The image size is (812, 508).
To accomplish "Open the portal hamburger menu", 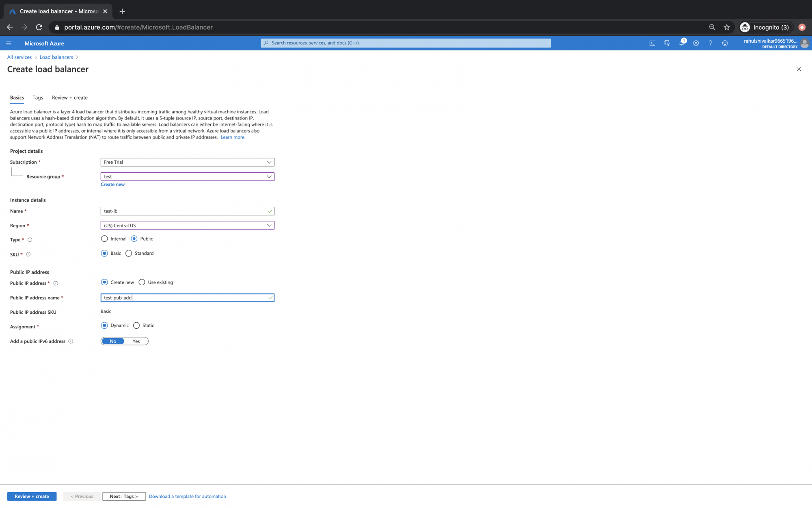I will click(9, 43).
